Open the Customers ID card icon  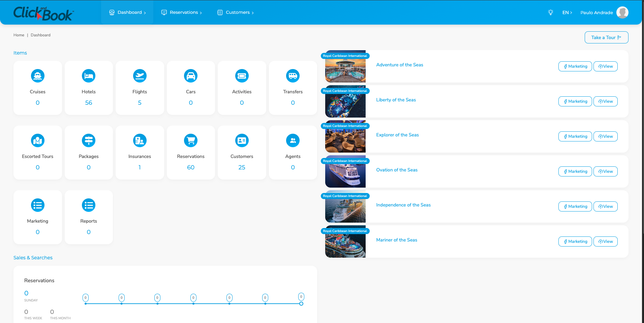242,140
